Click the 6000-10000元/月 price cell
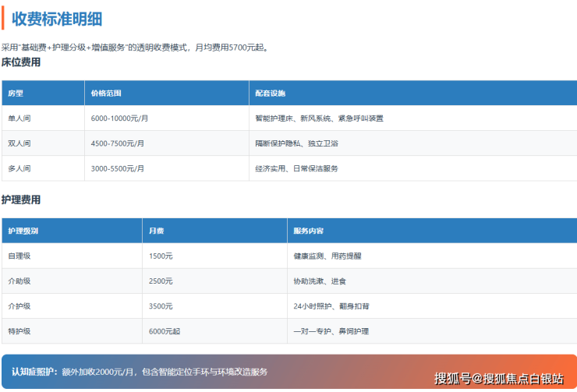The height and width of the screenshot is (392, 577). [x=119, y=118]
